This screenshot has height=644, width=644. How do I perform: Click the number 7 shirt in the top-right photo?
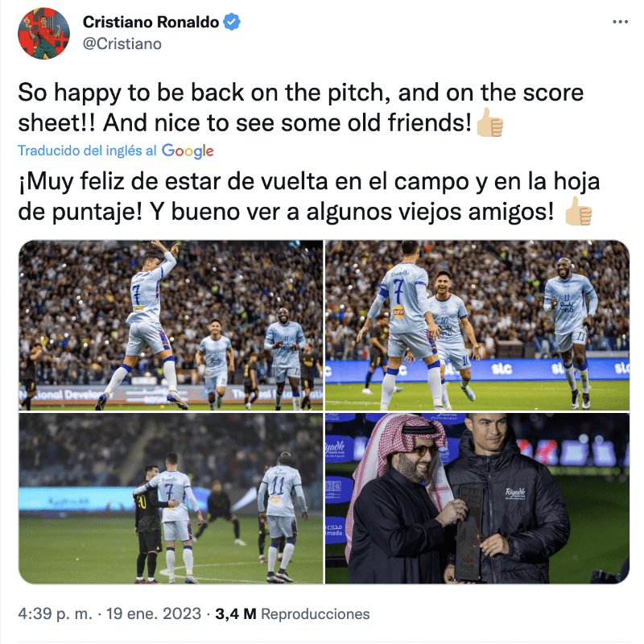click(400, 298)
